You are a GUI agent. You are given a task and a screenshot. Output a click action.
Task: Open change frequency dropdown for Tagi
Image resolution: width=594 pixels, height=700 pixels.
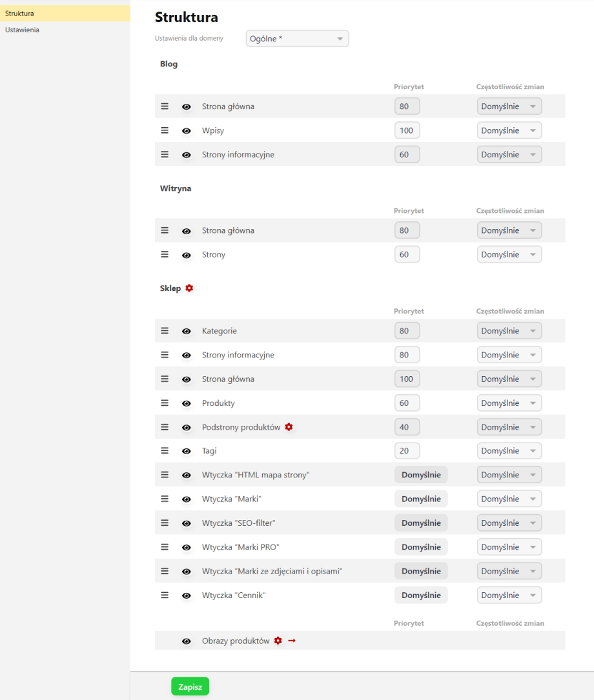click(509, 451)
